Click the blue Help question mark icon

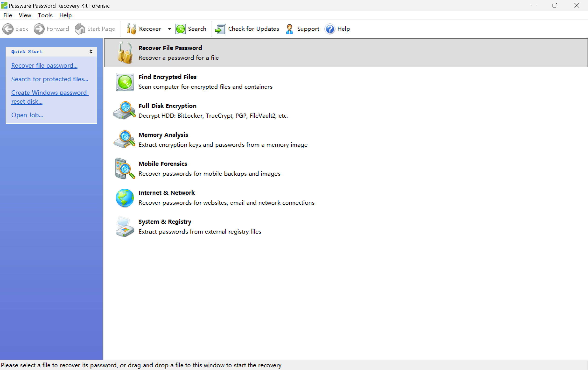[x=330, y=29]
